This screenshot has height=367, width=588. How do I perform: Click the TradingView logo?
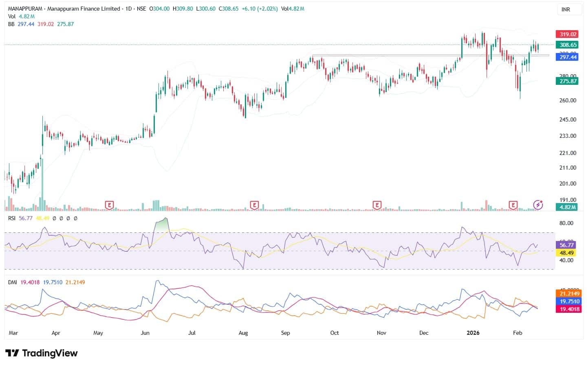(x=41, y=353)
